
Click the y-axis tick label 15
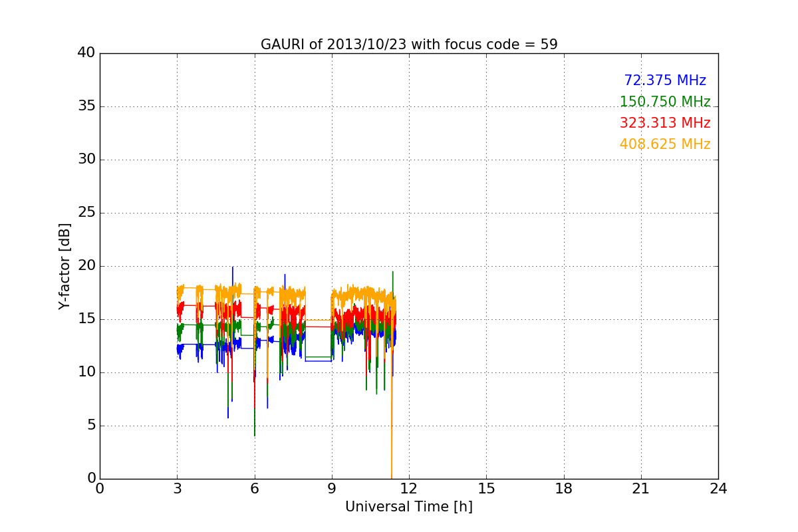point(86,319)
